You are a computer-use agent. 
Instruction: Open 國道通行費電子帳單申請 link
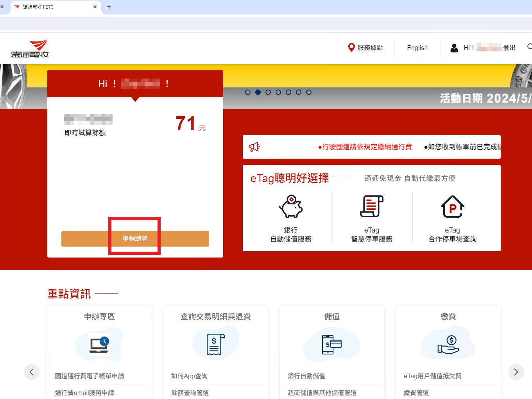(90, 376)
